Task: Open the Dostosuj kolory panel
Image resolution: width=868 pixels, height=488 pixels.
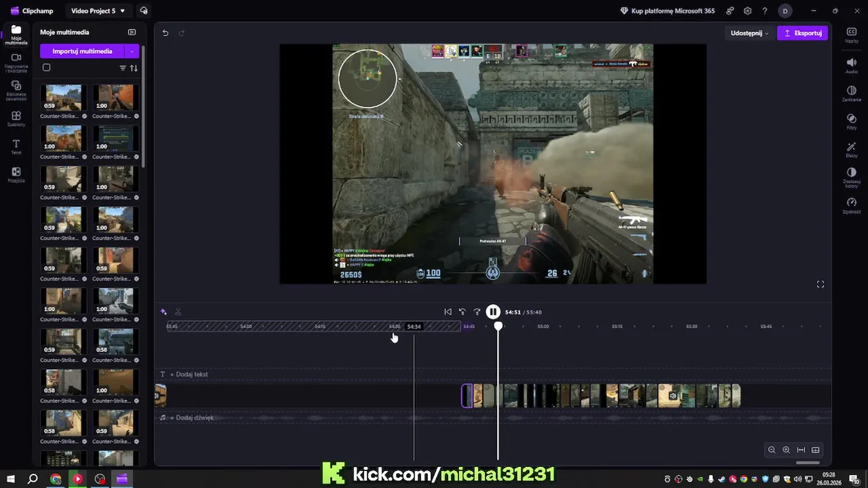Action: tap(852, 178)
